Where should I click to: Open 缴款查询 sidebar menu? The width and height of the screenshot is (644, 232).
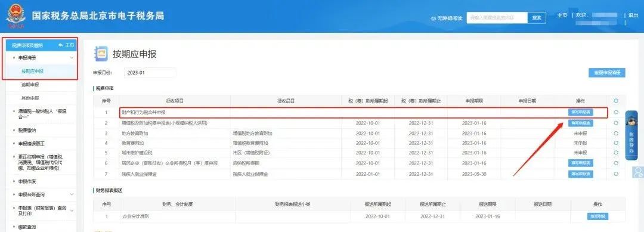pyautogui.click(x=27, y=227)
